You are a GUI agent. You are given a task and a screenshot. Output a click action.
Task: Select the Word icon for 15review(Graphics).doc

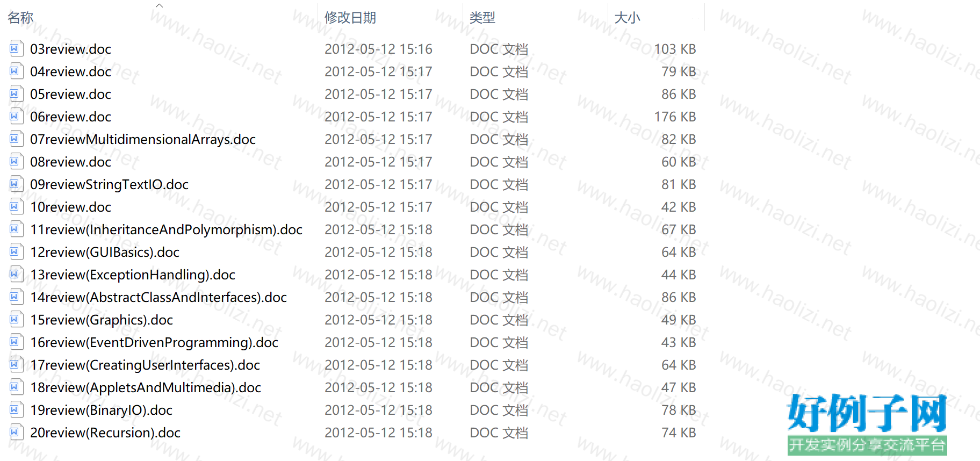pos(16,320)
